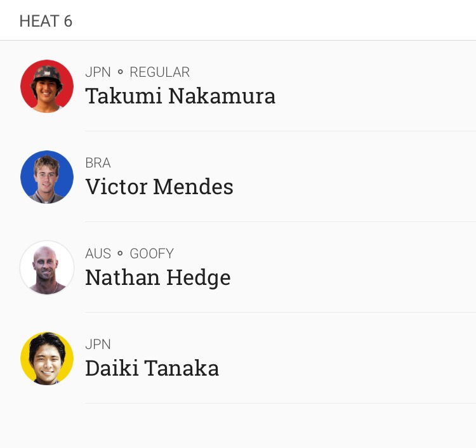
Task: Select the Takumi Nakamura name
Action: click(180, 96)
